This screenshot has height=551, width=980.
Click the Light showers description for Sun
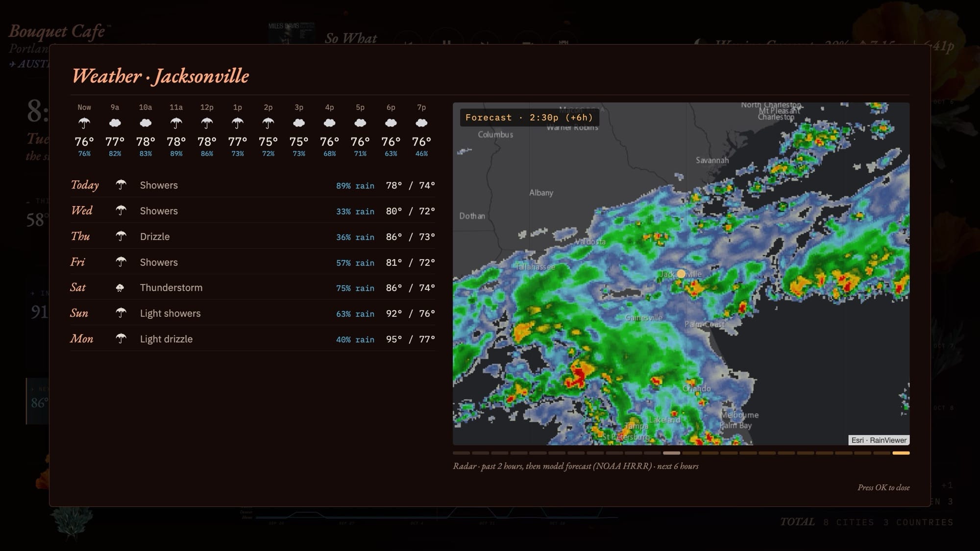pos(171,313)
